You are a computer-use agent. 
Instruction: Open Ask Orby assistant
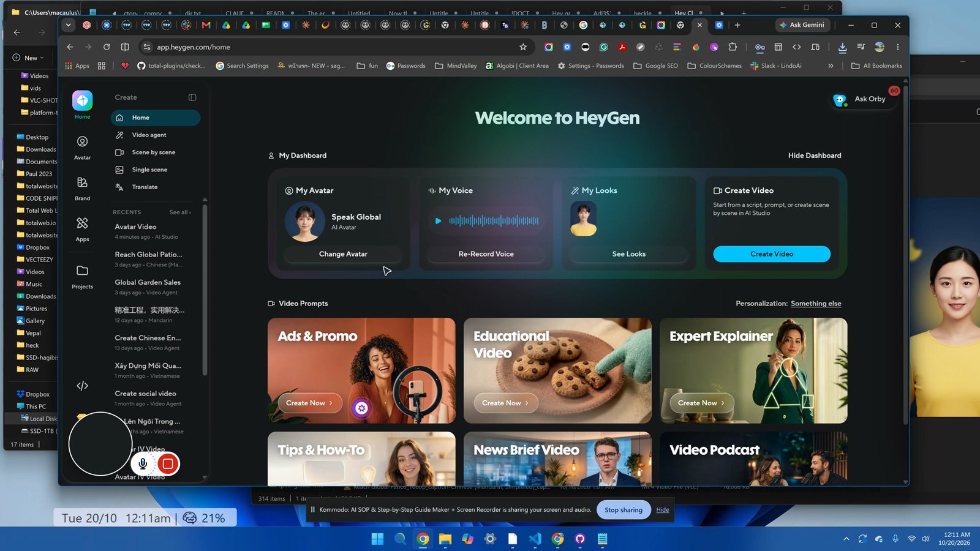coord(864,99)
